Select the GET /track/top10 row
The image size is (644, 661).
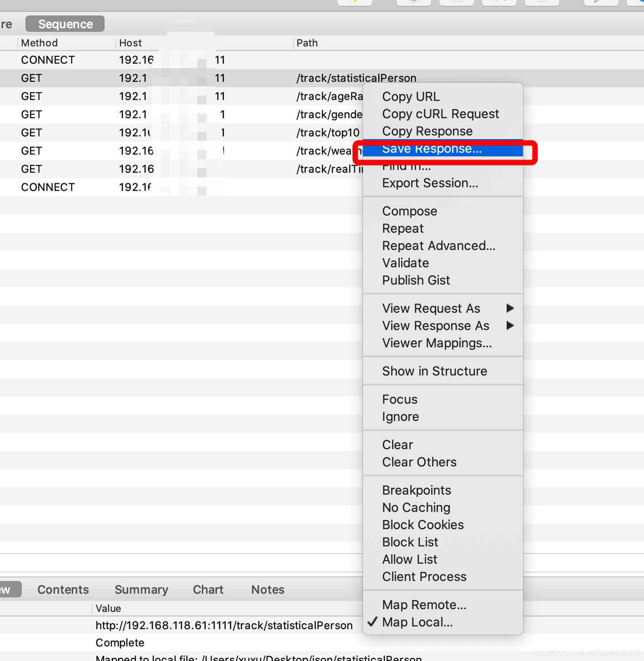click(182, 133)
